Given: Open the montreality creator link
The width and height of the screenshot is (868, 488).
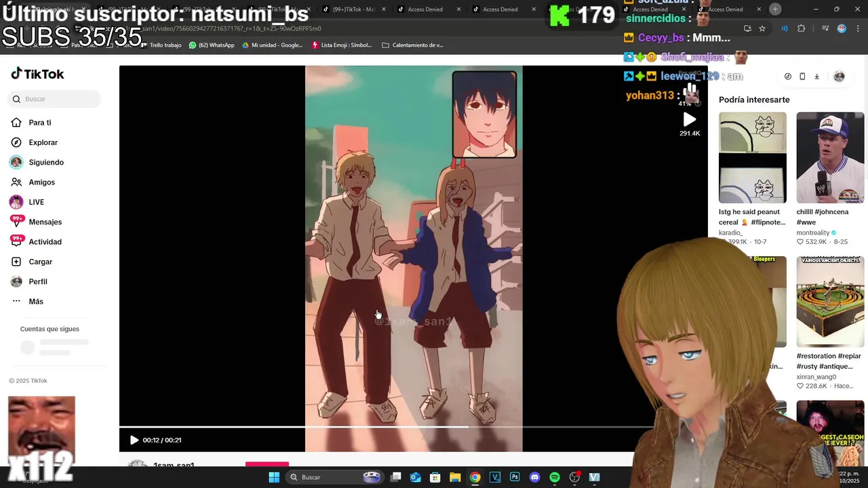Looking at the screenshot, I should click(x=813, y=232).
